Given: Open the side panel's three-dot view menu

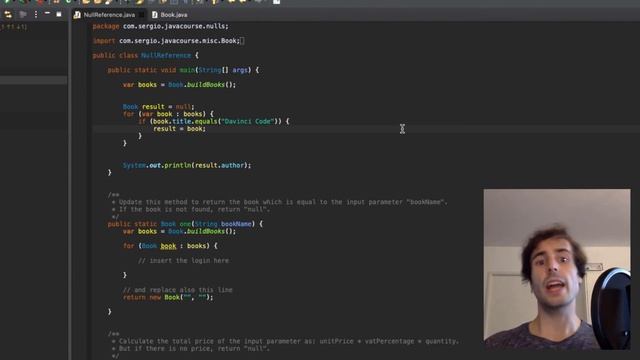Looking at the screenshot, I should [36, 15].
